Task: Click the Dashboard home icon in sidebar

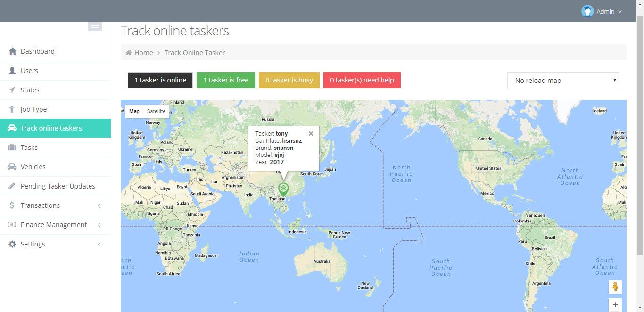Action: pos(12,51)
